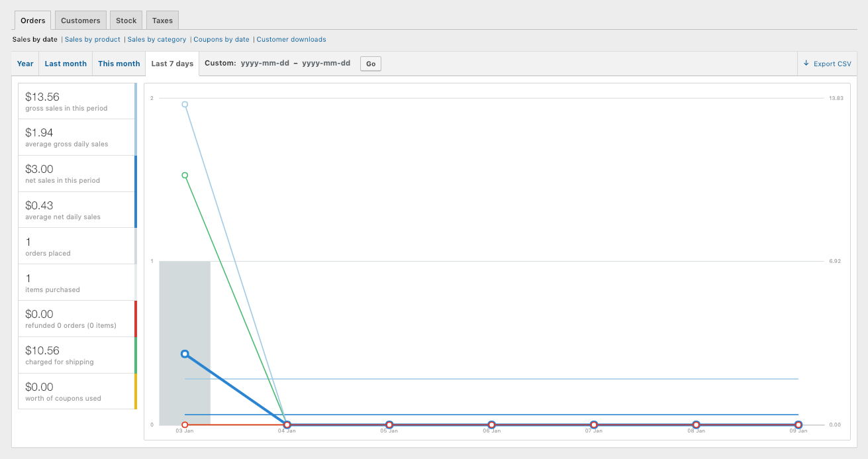
Task: Switch to the Orders tab
Action: [33, 21]
